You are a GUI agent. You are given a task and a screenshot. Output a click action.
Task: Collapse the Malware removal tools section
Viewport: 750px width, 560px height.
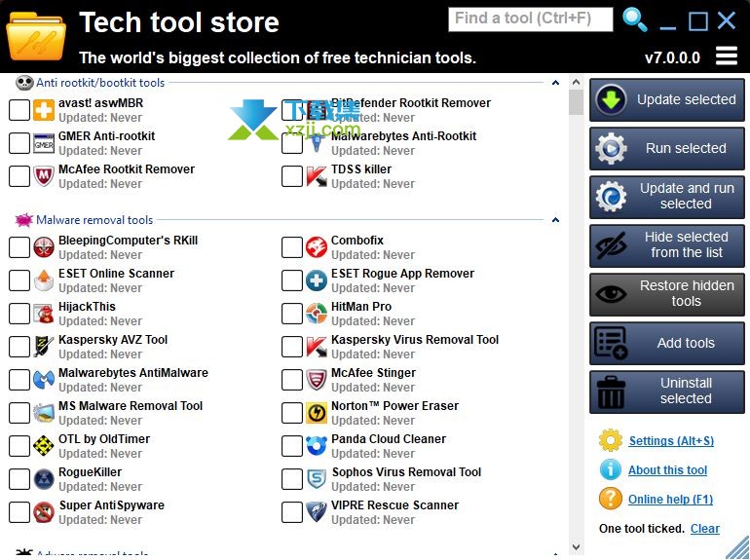pyautogui.click(x=555, y=220)
